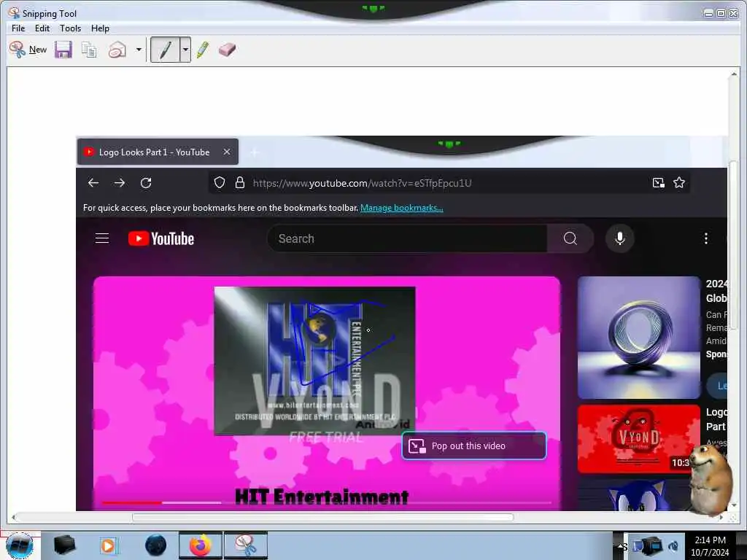The height and width of the screenshot is (560, 747).
Task: Click the Snipping Tool horizontal scrollbar
Action: click(x=322, y=517)
